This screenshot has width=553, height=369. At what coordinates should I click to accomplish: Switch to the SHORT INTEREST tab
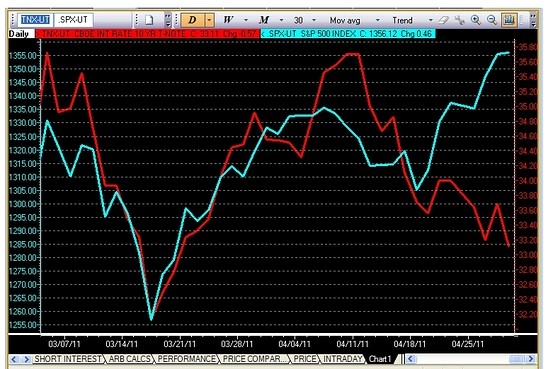(x=68, y=359)
